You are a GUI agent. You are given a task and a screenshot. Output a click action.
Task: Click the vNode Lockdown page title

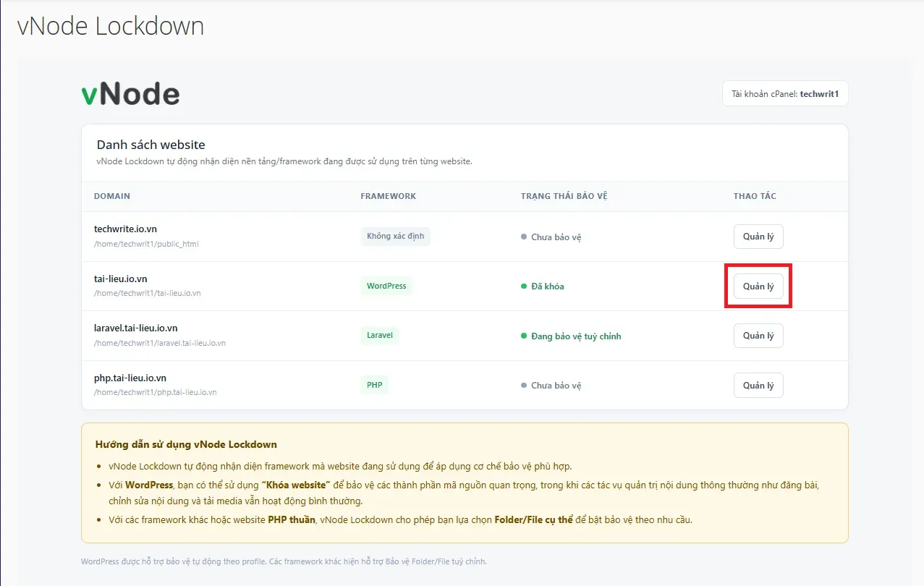(x=111, y=26)
